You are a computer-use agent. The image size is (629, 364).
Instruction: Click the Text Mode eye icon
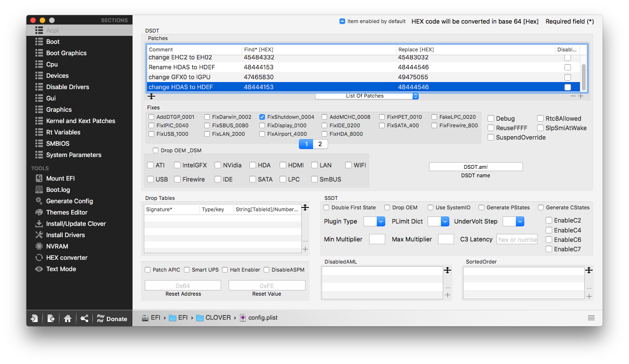pos(39,269)
